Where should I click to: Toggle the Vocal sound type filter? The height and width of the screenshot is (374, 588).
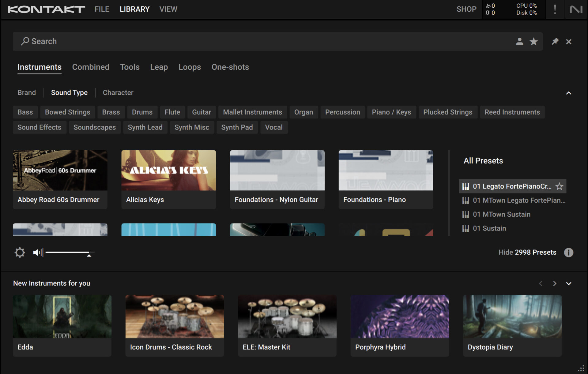(273, 127)
